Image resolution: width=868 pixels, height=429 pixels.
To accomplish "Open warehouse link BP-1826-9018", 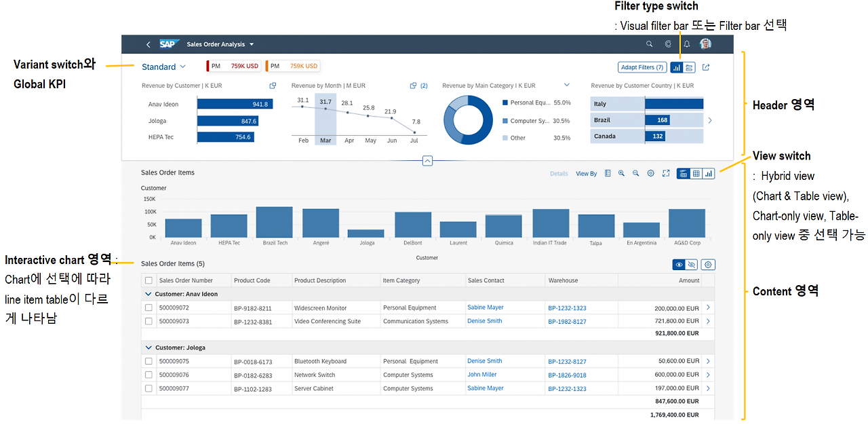I will point(568,375).
